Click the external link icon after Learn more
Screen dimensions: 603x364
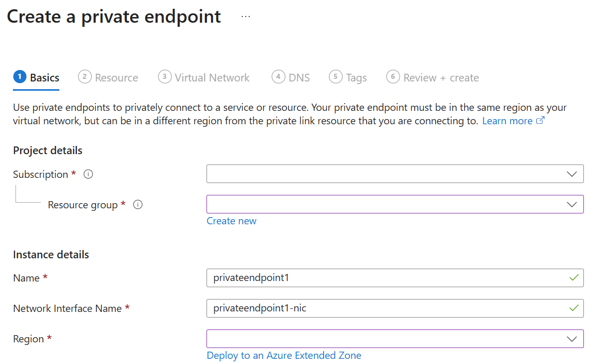[540, 120]
